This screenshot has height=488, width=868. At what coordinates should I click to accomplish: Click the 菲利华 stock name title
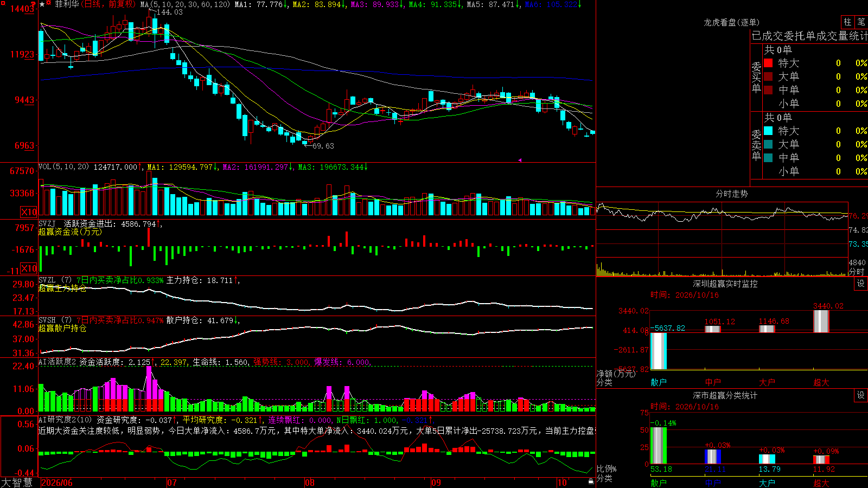[67, 4]
